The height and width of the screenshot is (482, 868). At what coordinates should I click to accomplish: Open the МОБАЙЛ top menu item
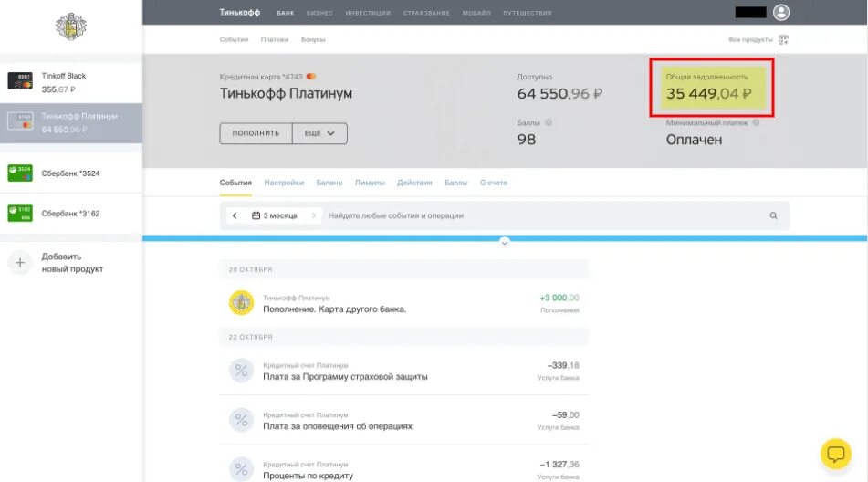tap(476, 13)
